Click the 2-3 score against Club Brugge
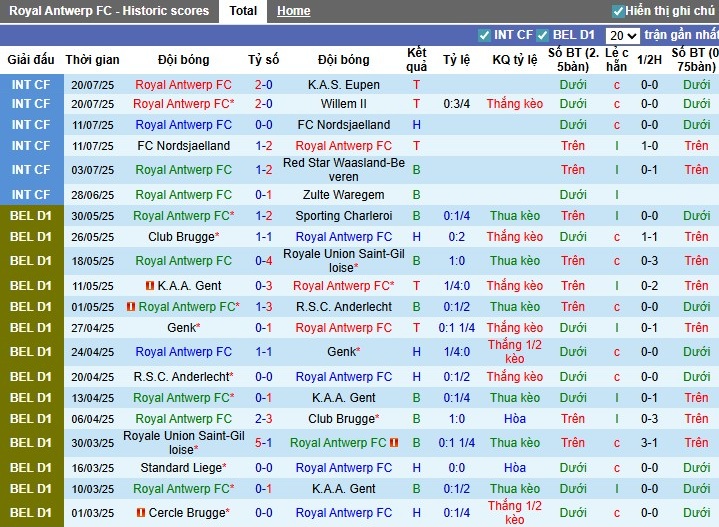Screen dimensions: 719x527 click(264, 419)
